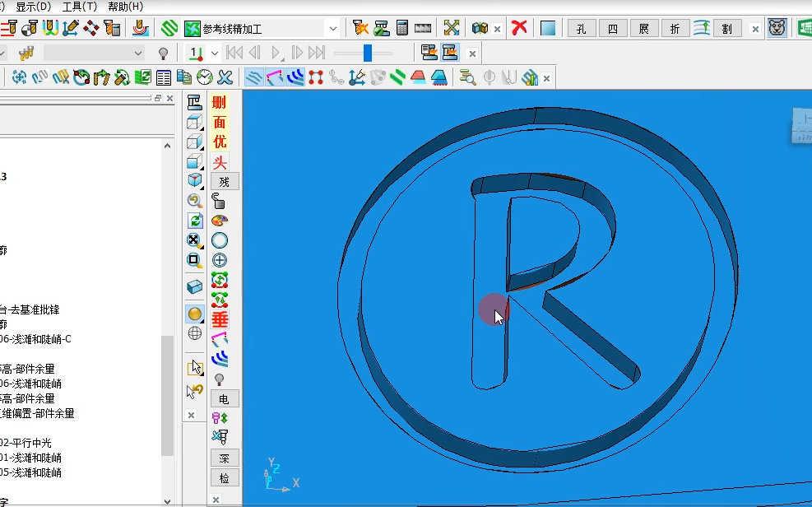
Task: Click the refresh view green arrows icon
Action: click(195, 221)
